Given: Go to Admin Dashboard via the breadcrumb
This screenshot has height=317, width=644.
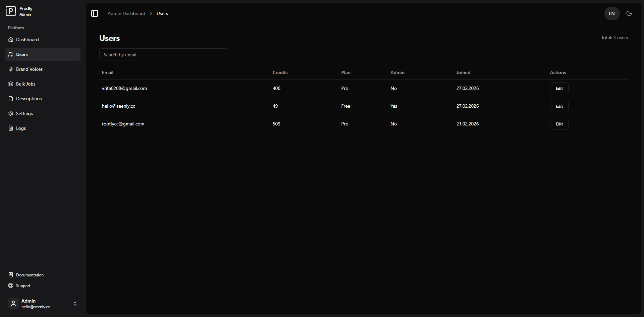Looking at the screenshot, I should 126,13.
